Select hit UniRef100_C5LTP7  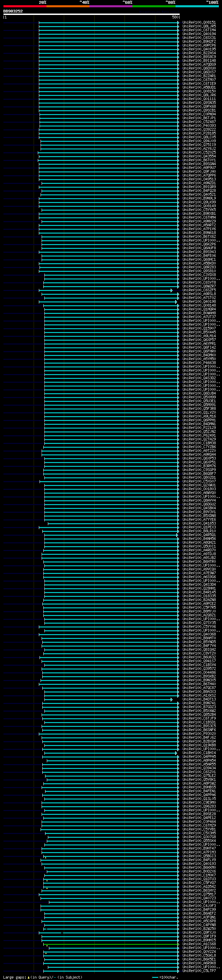click(x=199, y=971)
